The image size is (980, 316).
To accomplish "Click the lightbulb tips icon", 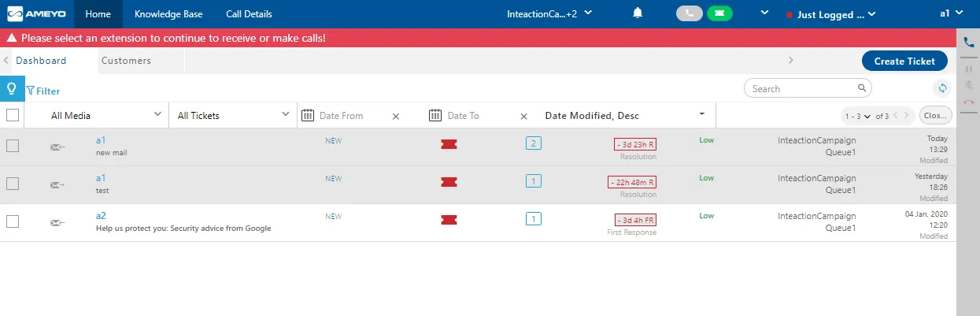I will pos(12,88).
